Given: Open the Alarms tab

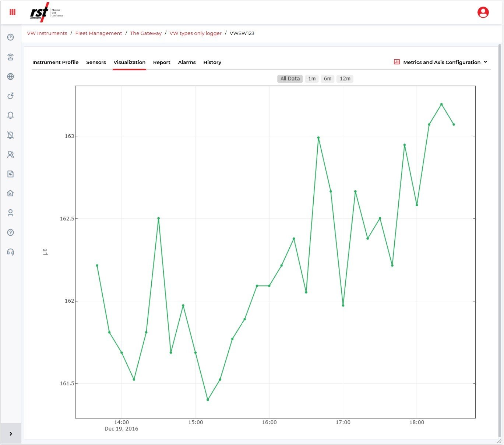Looking at the screenshot, I should (x=187, y=63).
